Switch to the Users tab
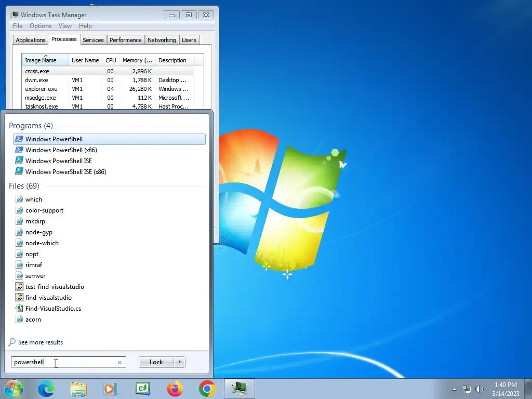Image resolution: width=532 pixels, height=399 pixels. pyautogui.click(x=189, y=40)
